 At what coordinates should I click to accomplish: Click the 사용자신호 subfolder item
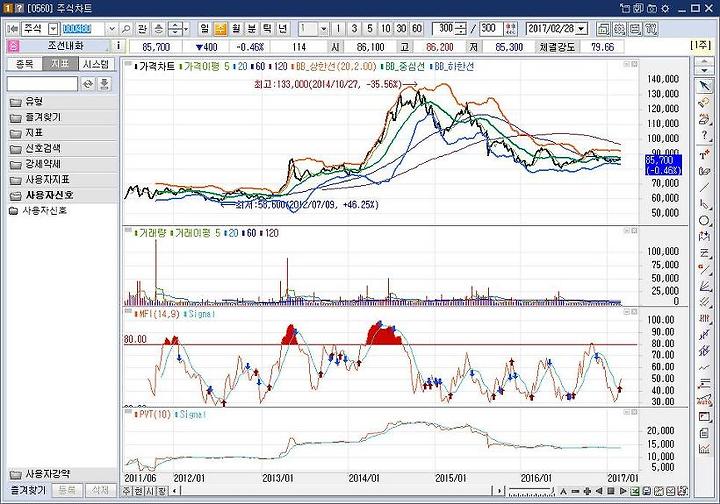click(45, 211)
